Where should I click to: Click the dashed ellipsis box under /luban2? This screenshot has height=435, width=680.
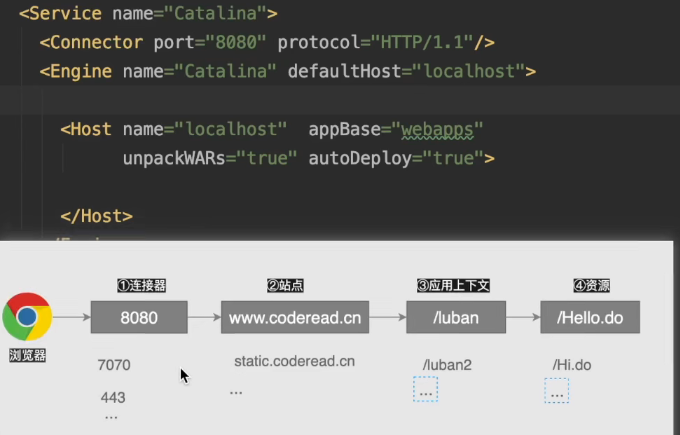[x=425, y=389]
